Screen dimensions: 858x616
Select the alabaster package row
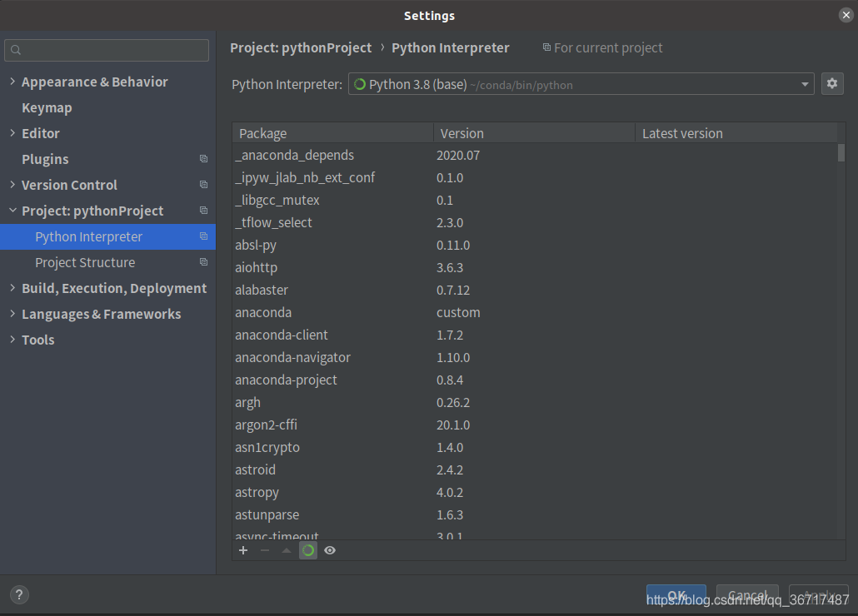click(x=535, y=290)
